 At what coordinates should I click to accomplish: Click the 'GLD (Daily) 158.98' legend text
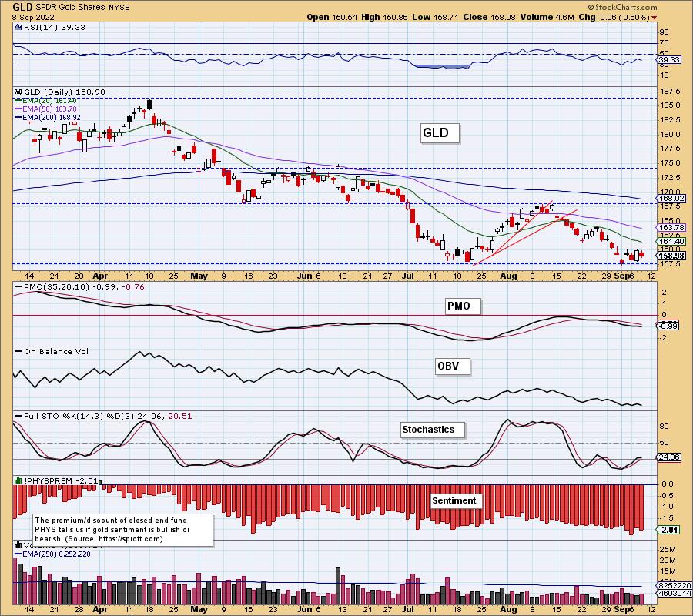pos(65,92)
